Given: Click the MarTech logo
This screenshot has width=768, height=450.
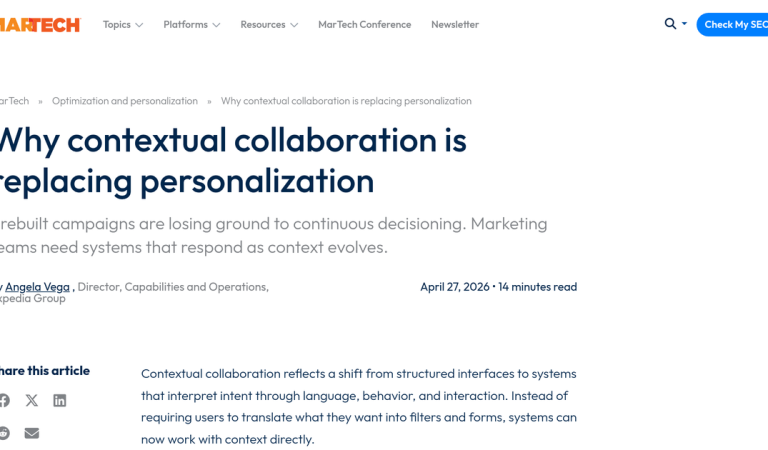Looking at the screenshot, I should click(x=40, y=24).
